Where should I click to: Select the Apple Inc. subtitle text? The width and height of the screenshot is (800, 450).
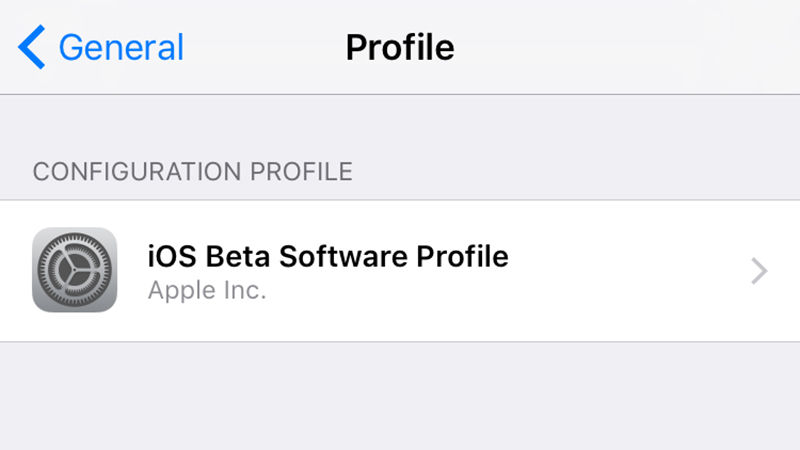click(x=207, y=290)
